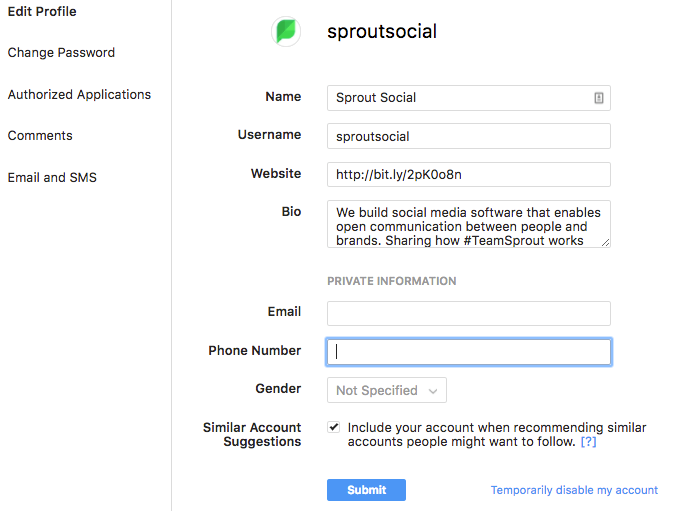Open Email and SMS settings
This screenshot has height=511, width=689.
[x=52, y=178]
